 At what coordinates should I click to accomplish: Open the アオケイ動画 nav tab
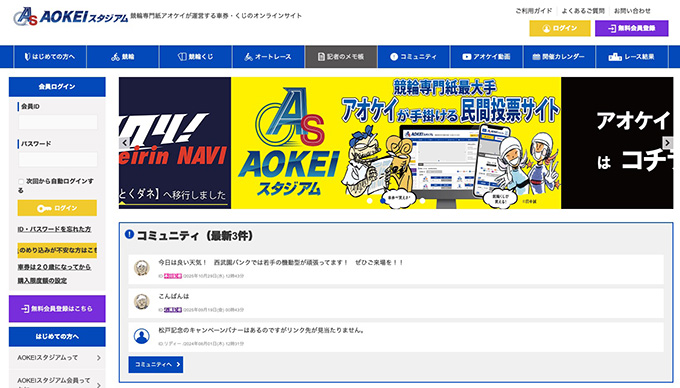pyautogui.click(x=487, y=57)
